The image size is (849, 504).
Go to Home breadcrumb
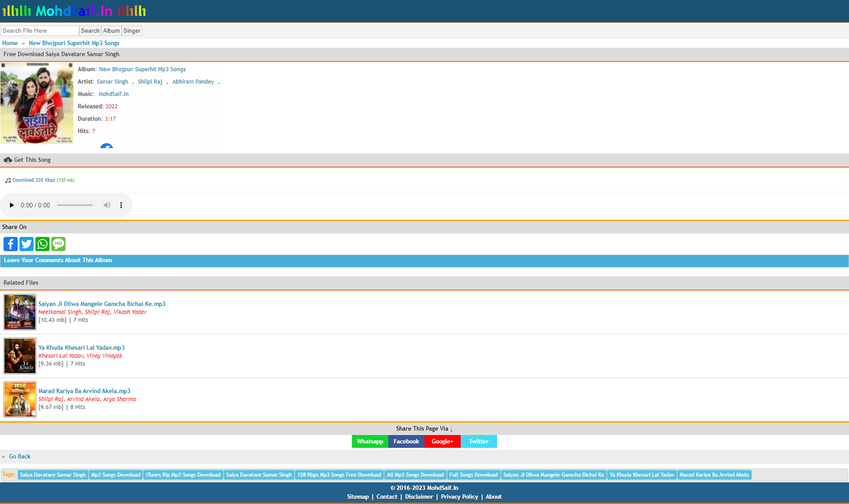point(10,43)
